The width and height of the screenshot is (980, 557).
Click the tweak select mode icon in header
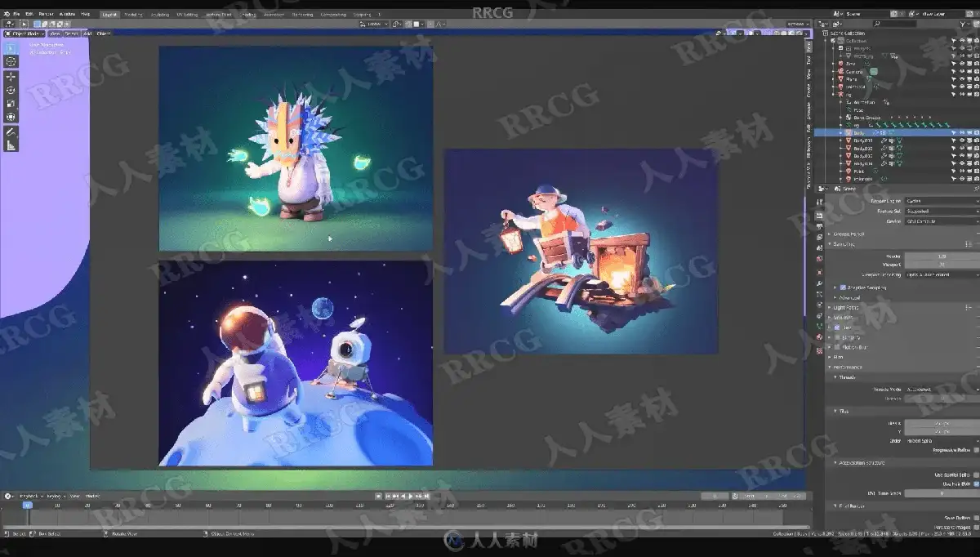24,24
